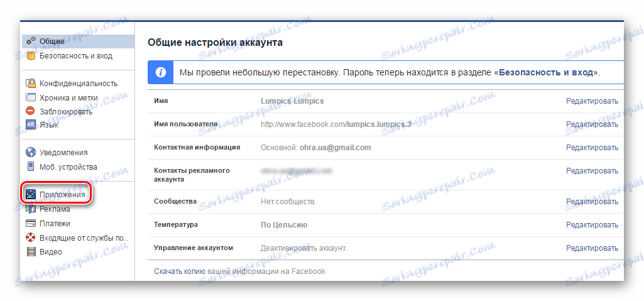Click the Сообщества label

pyautogui.click(x=175, y=201)
